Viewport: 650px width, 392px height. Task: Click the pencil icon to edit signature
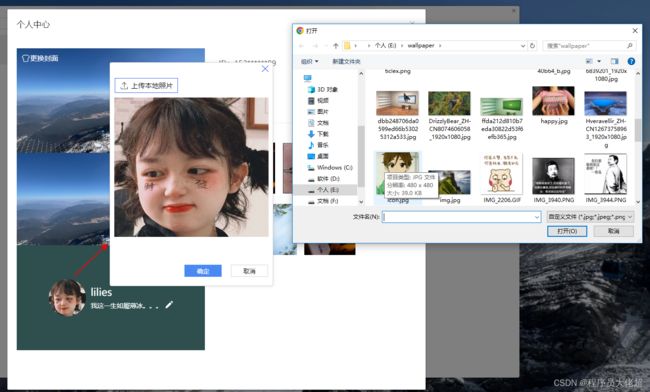(x=169, y=305)
